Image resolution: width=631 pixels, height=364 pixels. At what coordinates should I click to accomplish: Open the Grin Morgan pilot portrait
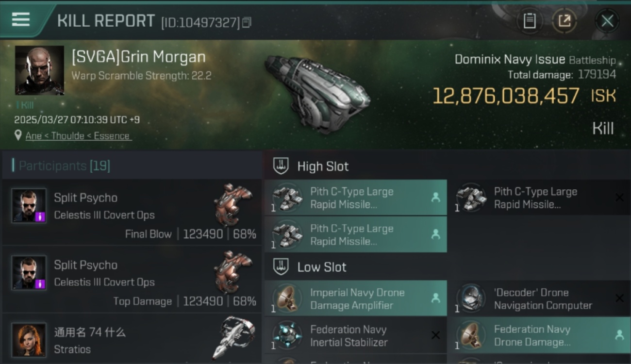coord(39,70)
